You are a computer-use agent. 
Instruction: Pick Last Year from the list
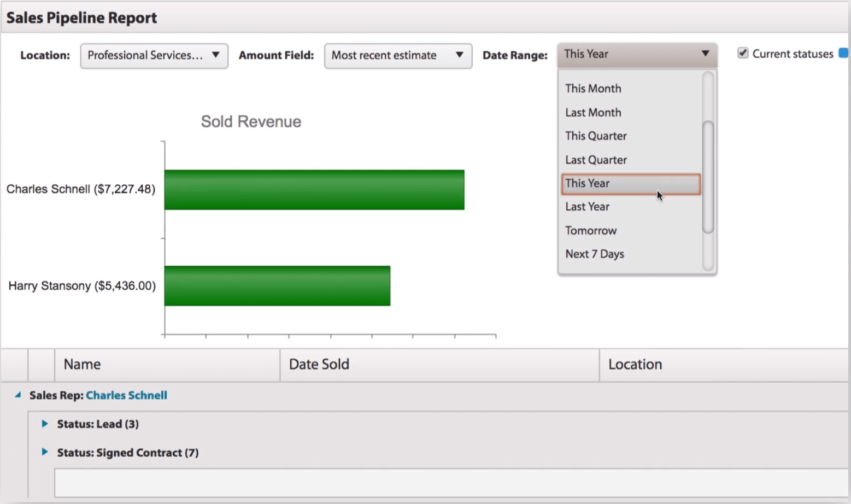point(587,207)
